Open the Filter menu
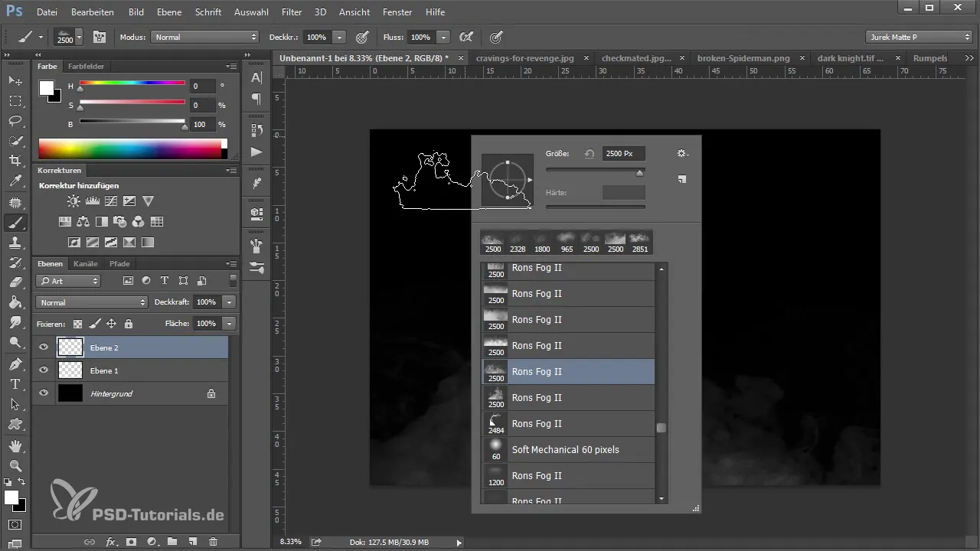 291,12
